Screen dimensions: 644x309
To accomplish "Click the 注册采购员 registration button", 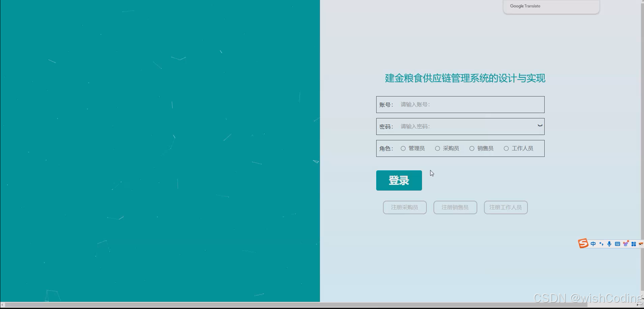I will (x=404, y=207).
